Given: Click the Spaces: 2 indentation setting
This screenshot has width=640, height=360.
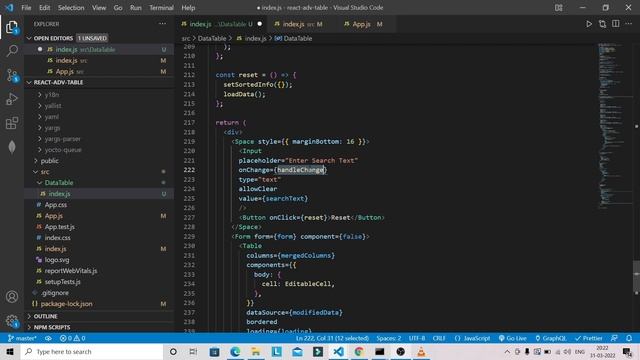Looking at the screenshot, I should point(389,338).
